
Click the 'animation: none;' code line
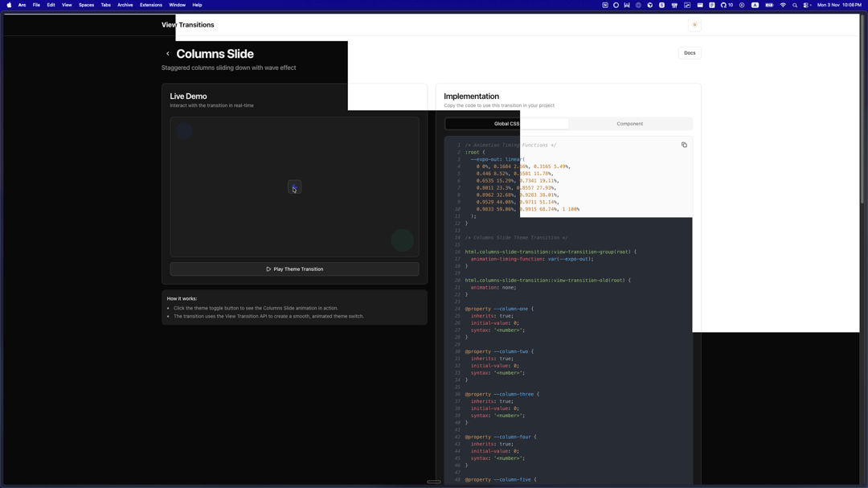pos(493,288)
